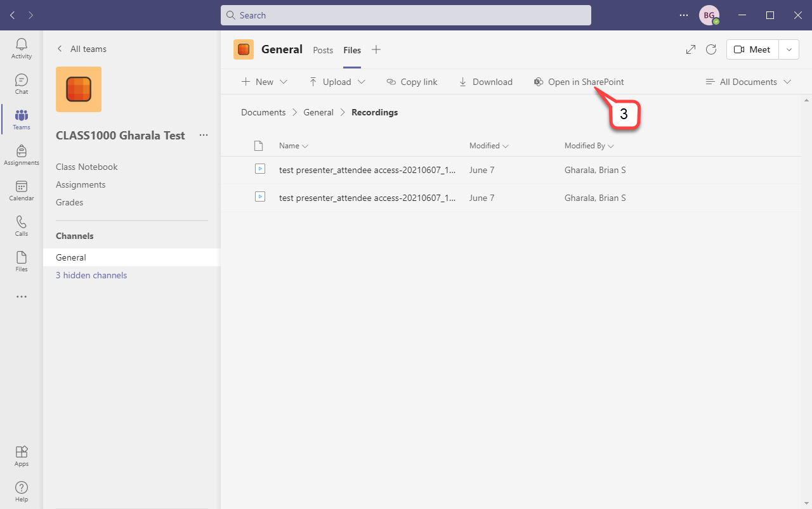812x509 pixels.
Task: Open Calls from the left rail
Action: pos(22,226)
